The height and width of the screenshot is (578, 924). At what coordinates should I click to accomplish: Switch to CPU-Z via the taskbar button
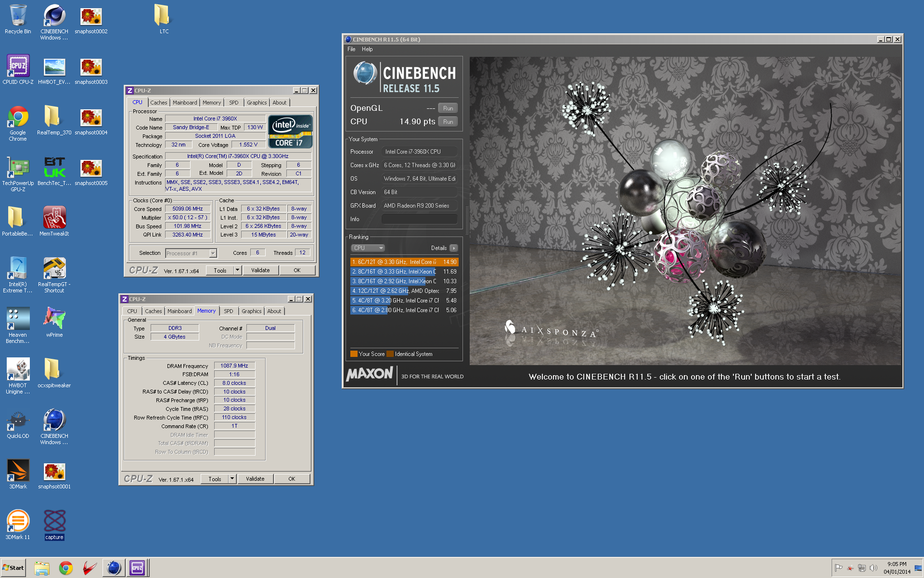tap(137, 568)
